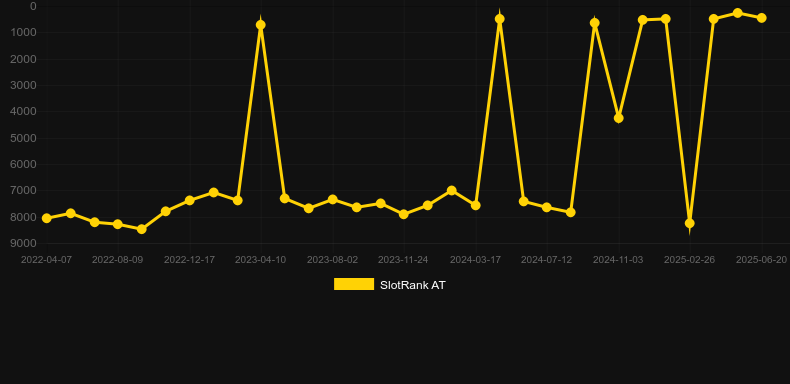This screenshot has width=790, height=384.
Task: Click y-axis value 1000
Action: (24, 33)
